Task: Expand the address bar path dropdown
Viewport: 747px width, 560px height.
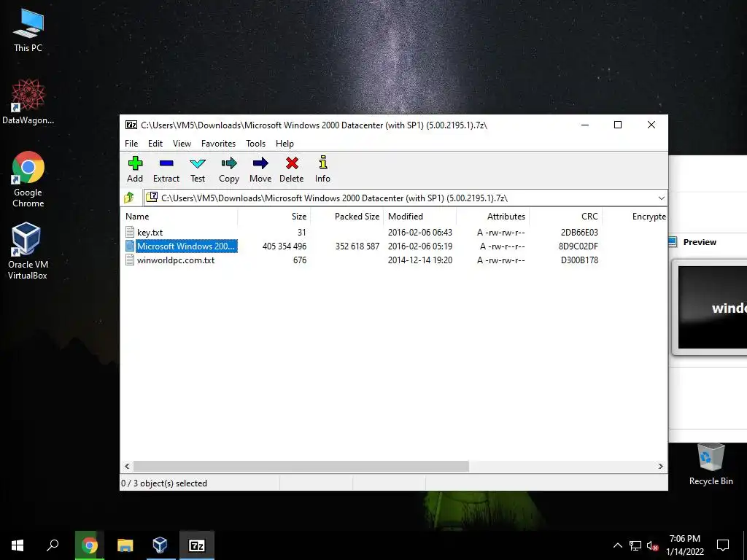Action: tap(661, 198)
